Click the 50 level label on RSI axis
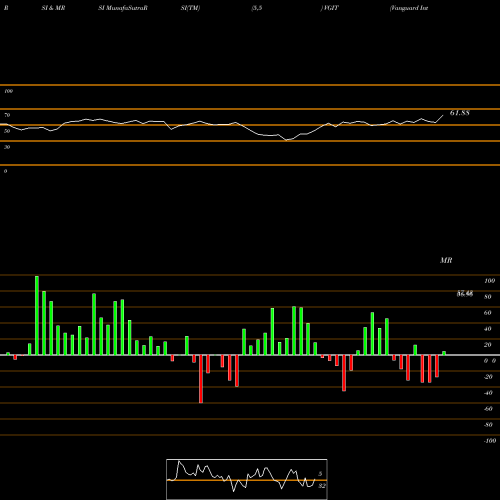500x500 pixels. [x=7, y=131]
